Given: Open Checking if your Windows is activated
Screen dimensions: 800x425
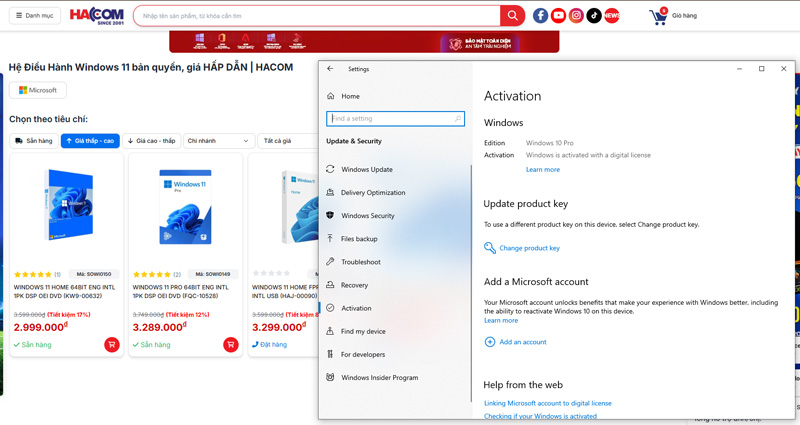Looking at the screenshot, I should click(x=540, y=416).
